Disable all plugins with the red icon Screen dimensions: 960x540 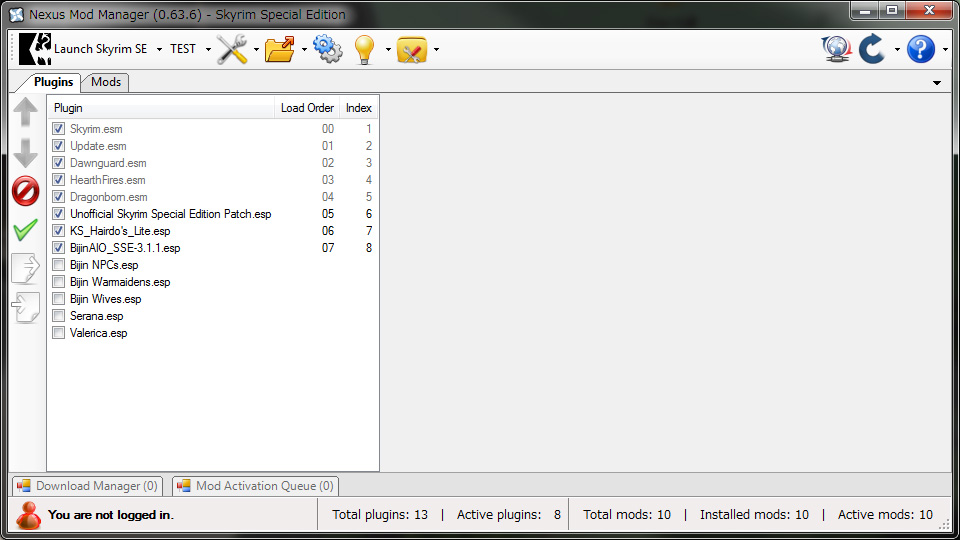click(26, 191)
